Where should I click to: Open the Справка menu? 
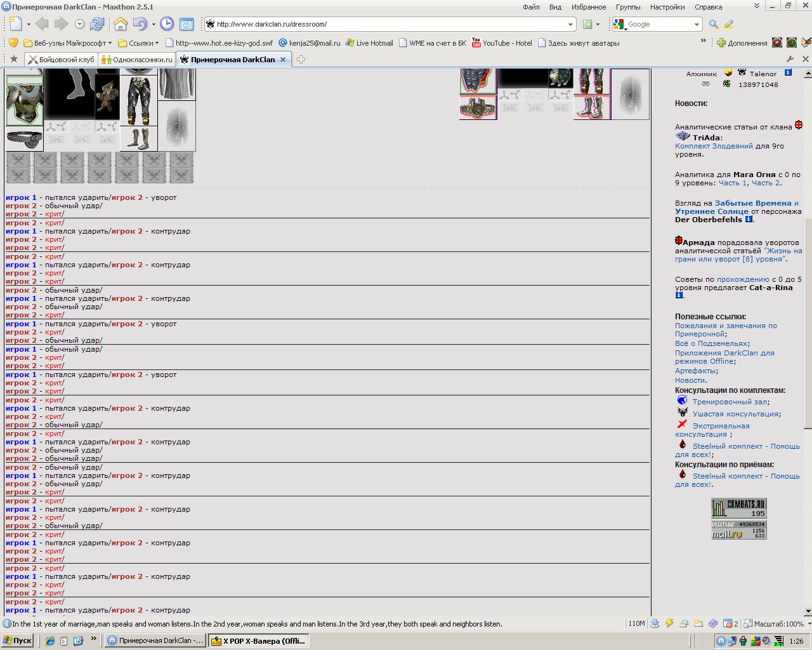point(708,7)
